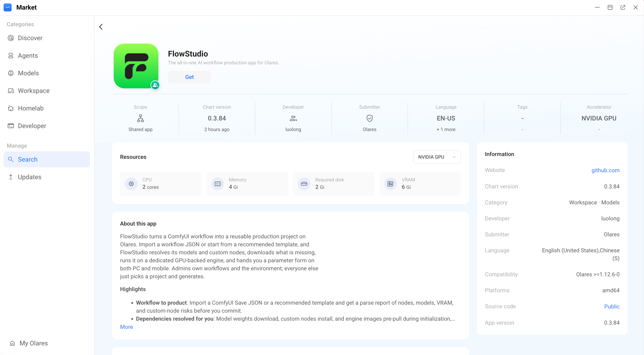
Task: Click the '+ 1 more' language text
Action: click(446, 129)
